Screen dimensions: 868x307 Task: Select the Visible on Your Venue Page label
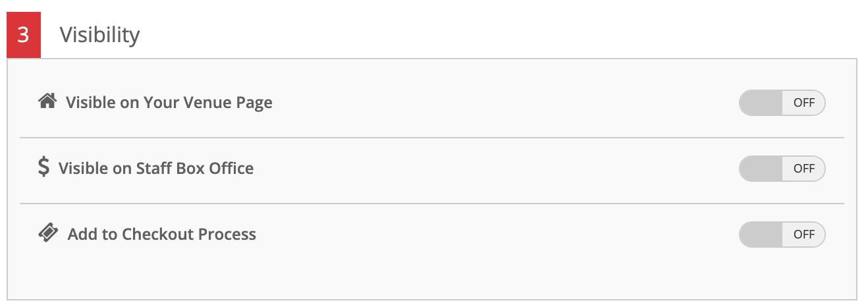[x=169, y=103]
